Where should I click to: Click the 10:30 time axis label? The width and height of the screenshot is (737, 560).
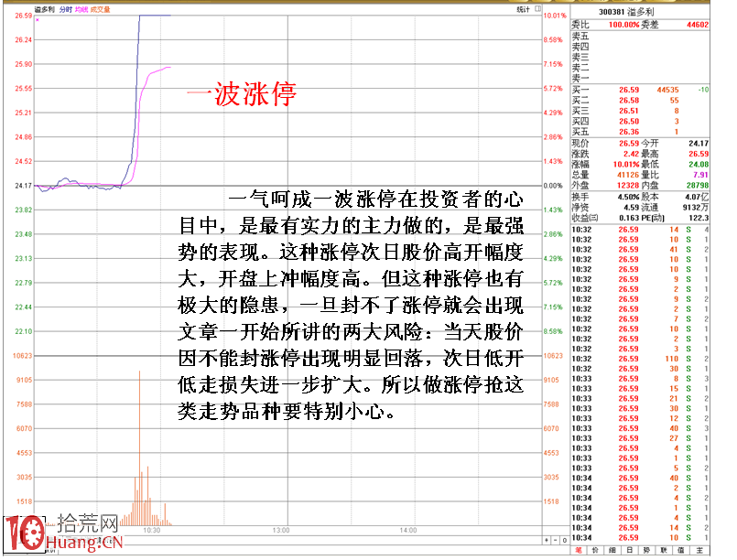(151, 531)
